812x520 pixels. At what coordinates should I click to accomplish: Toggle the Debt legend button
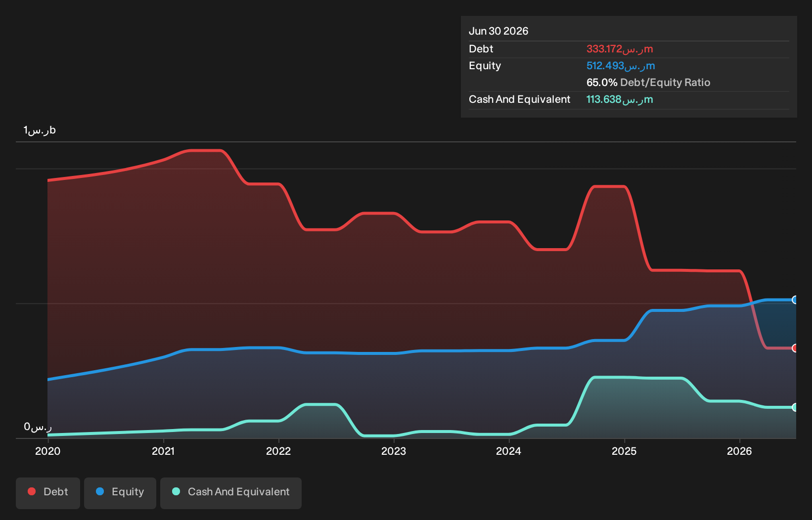click(48, 493)
